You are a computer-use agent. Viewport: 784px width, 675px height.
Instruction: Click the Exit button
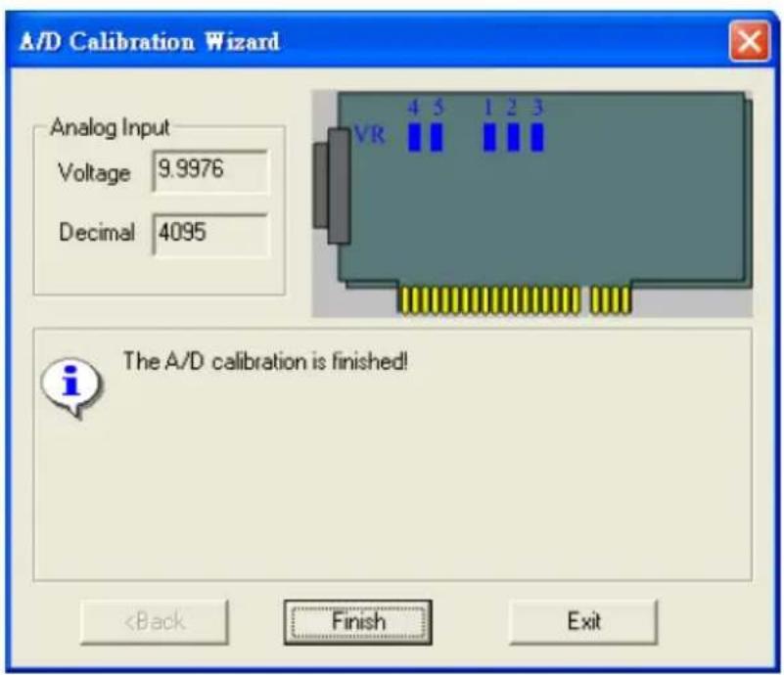pyautogui.click(x=583, y=621)
